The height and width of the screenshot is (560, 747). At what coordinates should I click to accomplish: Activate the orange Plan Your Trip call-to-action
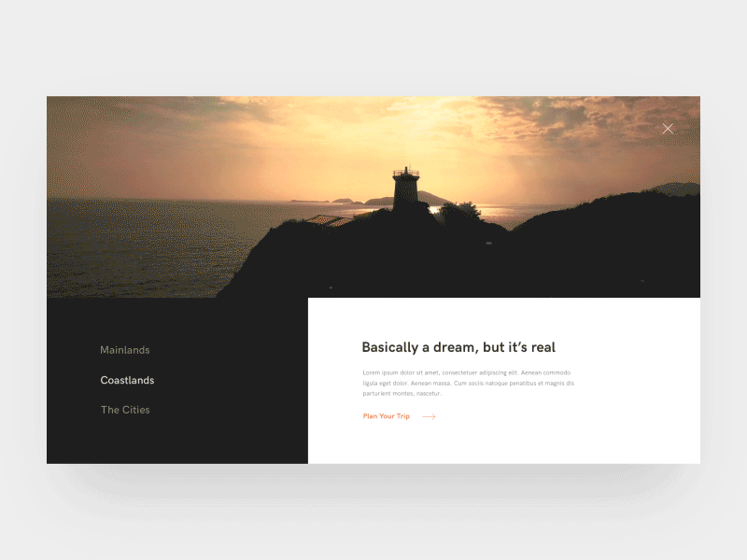(386, 416)
